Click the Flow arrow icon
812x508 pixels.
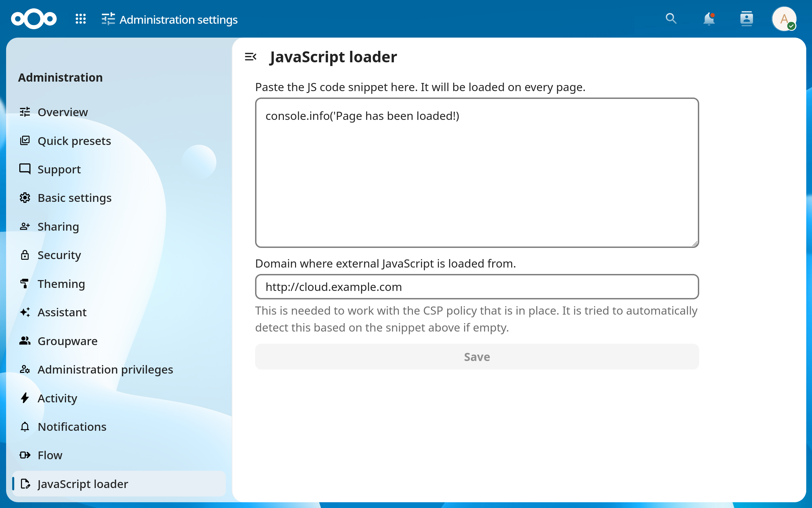(x=25, y=455)
